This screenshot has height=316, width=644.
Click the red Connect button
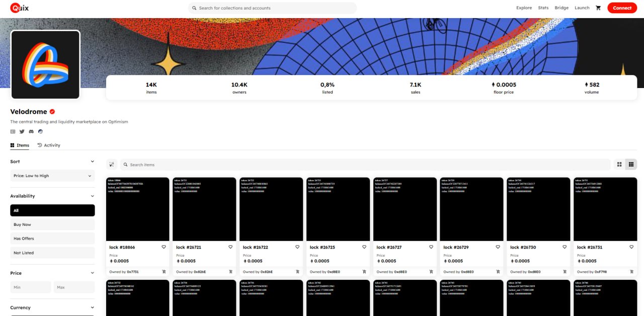tap(622, 8)
